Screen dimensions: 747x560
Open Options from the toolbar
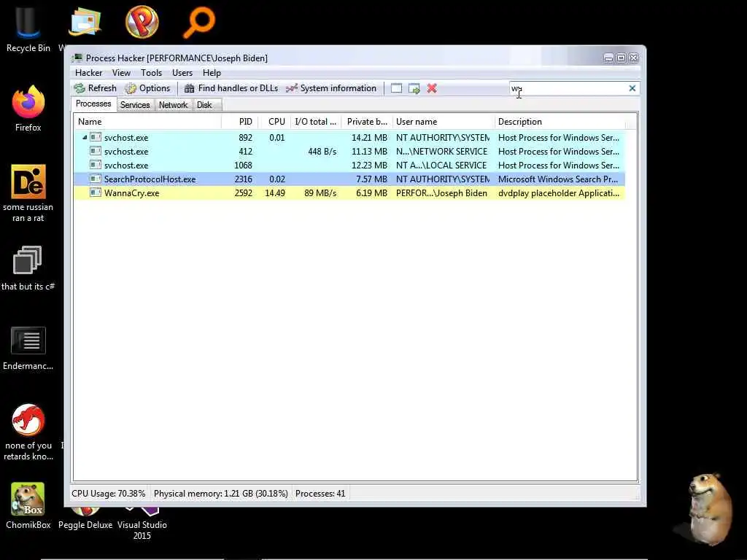click(x=147, y=88)
